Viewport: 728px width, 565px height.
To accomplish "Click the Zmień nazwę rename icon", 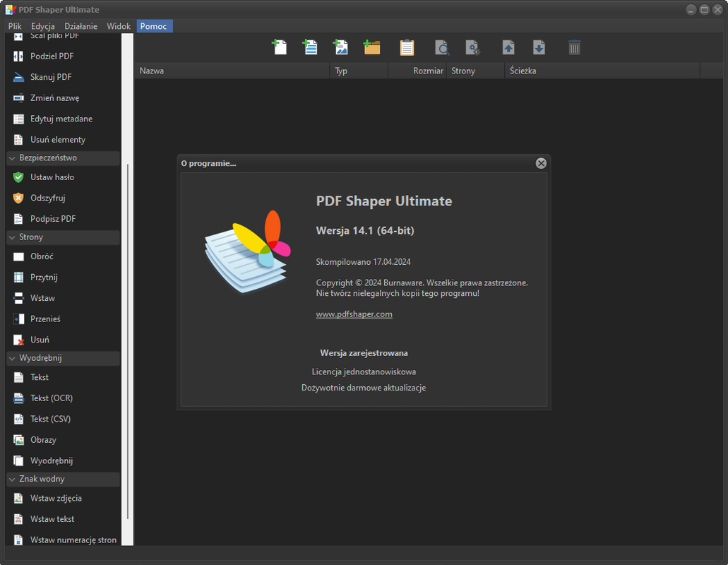I will 18,98.
